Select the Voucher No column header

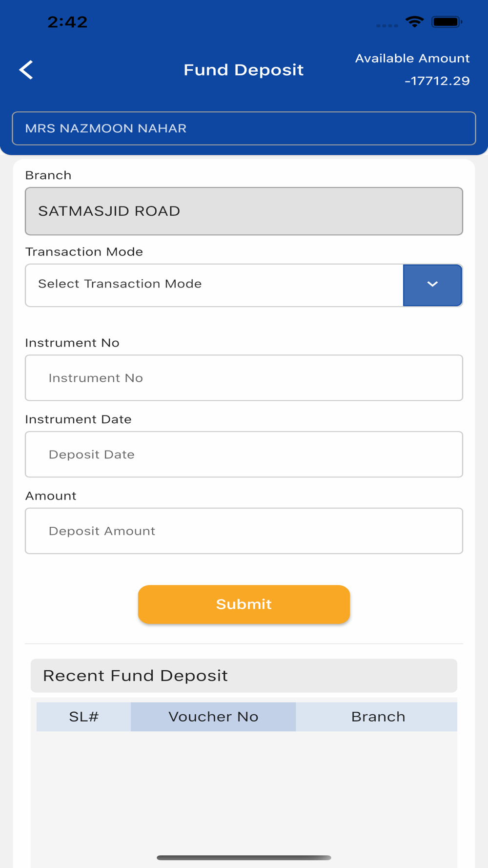pos(213,717)
